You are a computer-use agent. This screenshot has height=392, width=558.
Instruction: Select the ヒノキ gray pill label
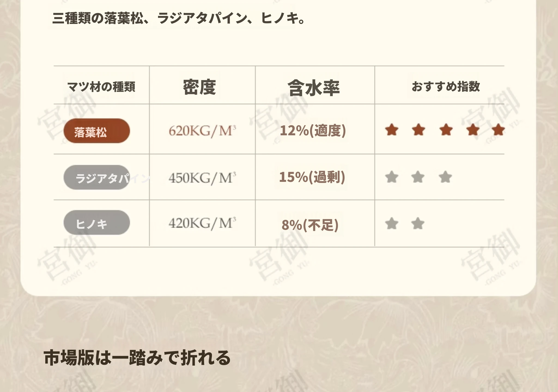pos(97,223)
